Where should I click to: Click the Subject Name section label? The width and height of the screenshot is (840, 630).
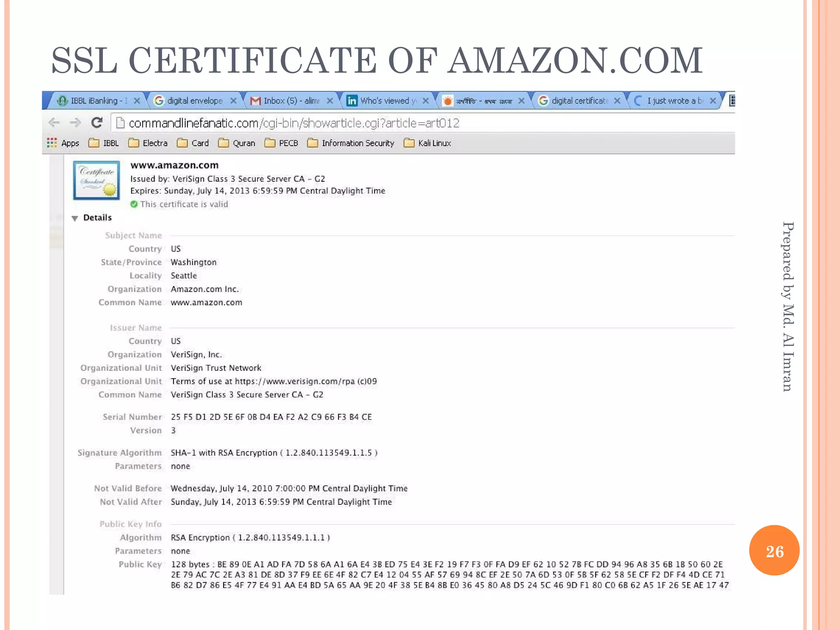[x=133, y=235]
